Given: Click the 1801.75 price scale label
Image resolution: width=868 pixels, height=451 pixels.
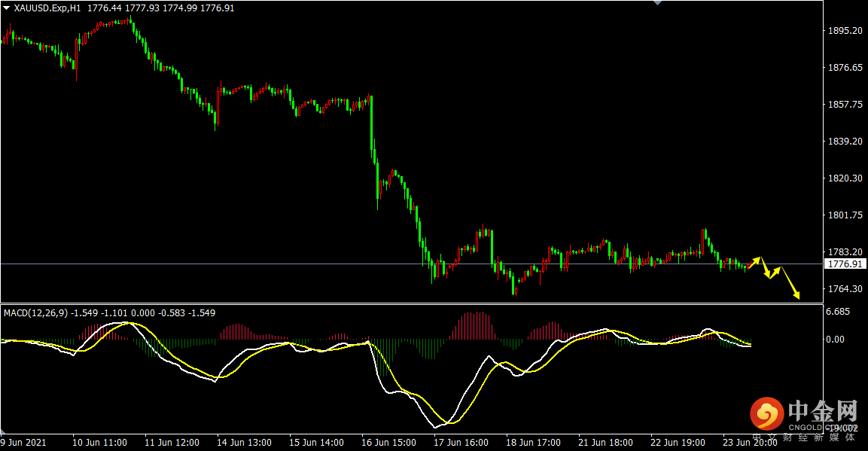Looking at the screenshot, I should coord(845,215).
